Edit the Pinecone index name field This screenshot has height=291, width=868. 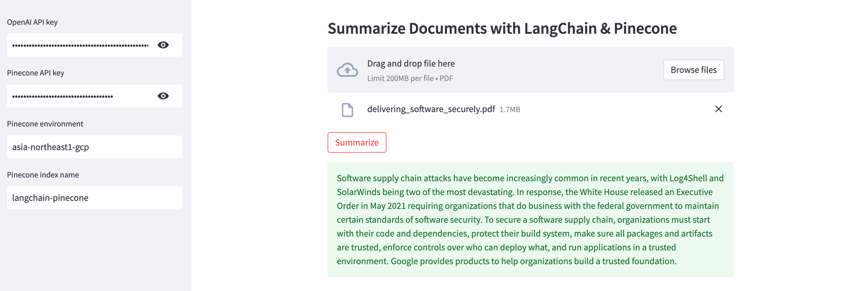tap(95, 198)
